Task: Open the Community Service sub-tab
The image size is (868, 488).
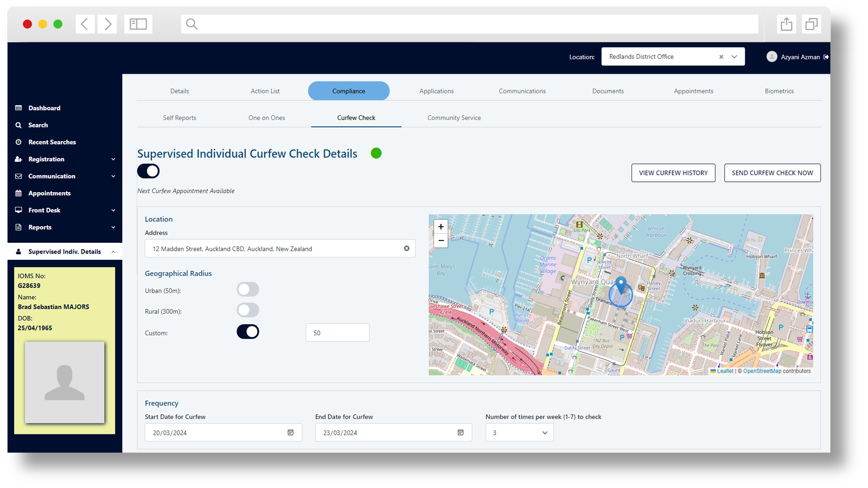Action: (x=454, y=118)
